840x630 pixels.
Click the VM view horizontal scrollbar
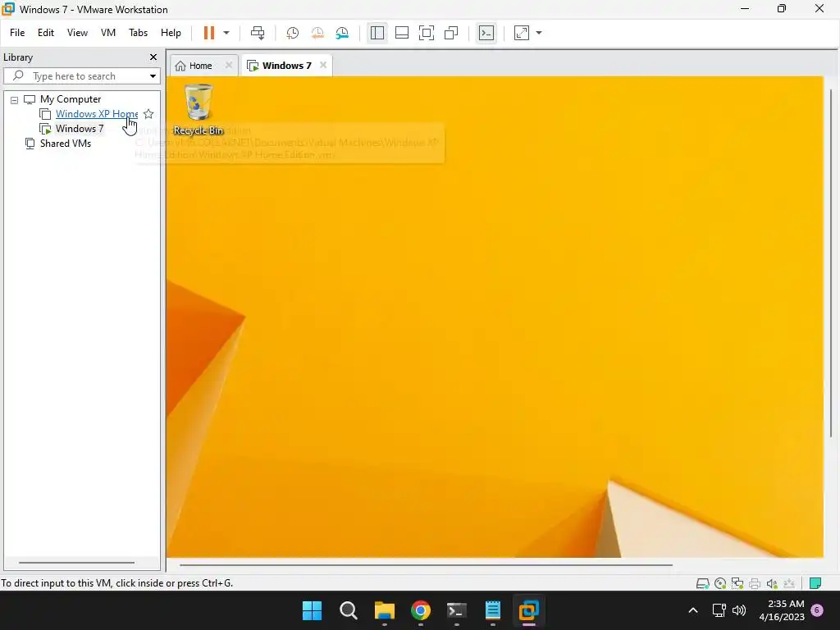pyautogui.click(x=426, y=564)
